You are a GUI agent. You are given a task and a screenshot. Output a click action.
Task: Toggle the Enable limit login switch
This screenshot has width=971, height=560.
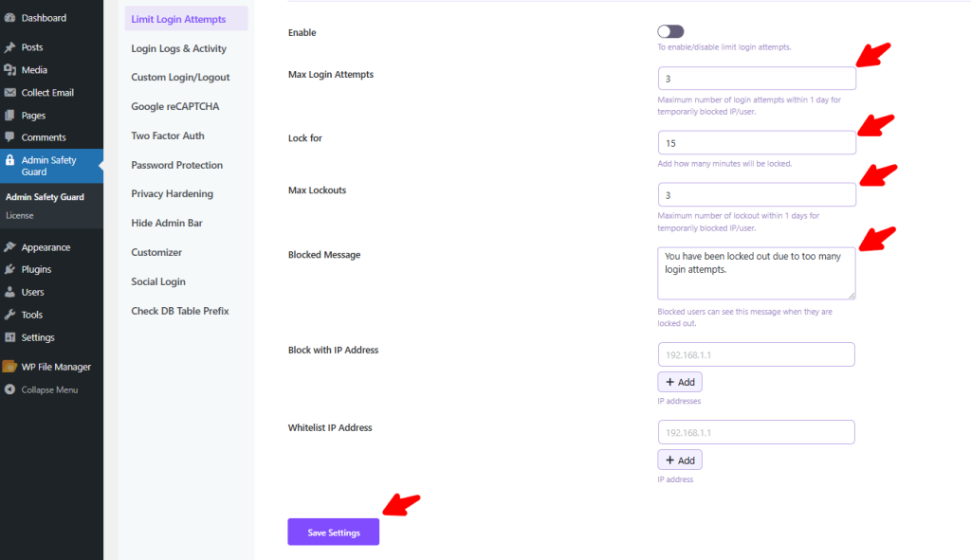tap(670, 32)
